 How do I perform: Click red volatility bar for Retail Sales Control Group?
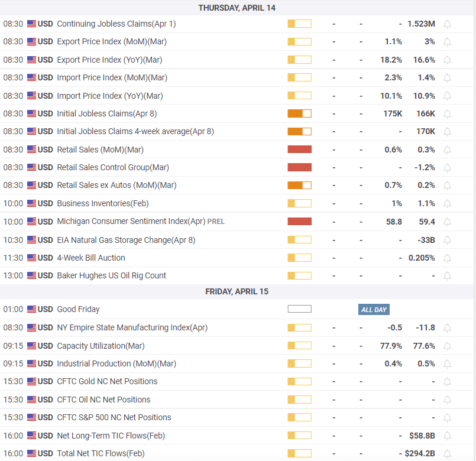pos(299,167)
